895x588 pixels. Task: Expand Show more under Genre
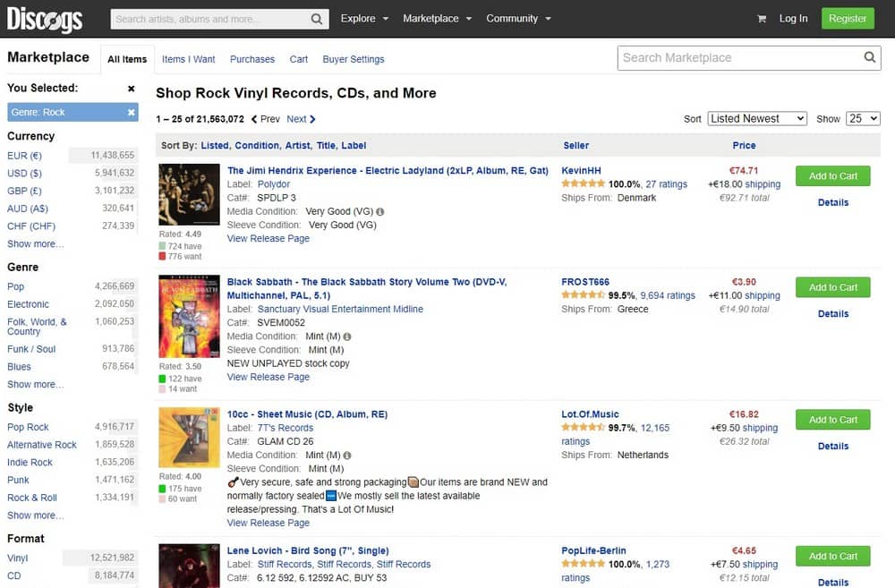(36, 384)
